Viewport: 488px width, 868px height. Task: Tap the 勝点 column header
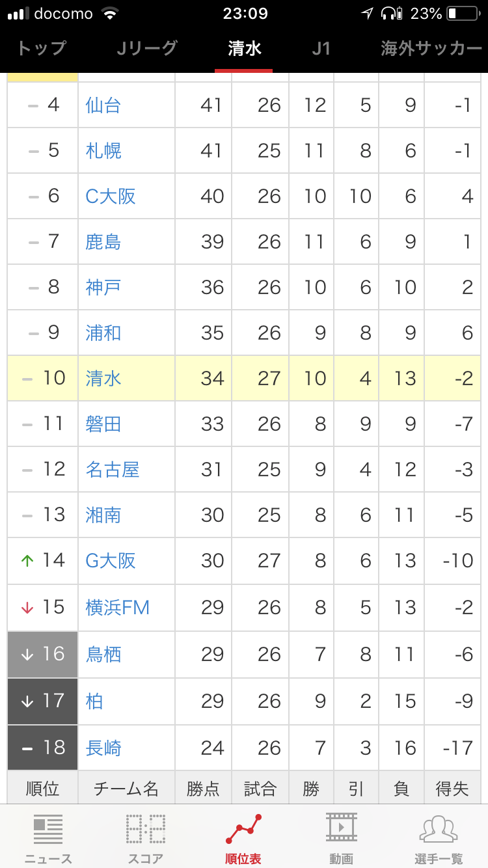[203, 789]
